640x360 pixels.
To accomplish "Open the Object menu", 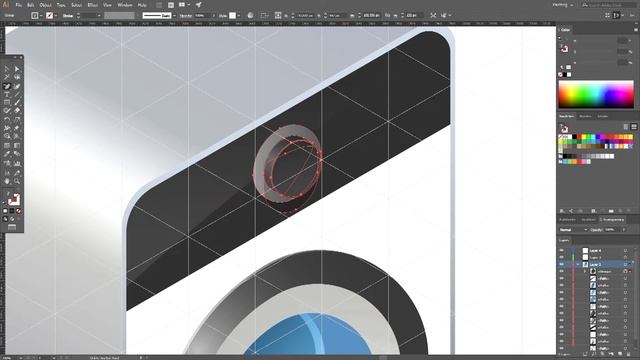I will 45,5.
